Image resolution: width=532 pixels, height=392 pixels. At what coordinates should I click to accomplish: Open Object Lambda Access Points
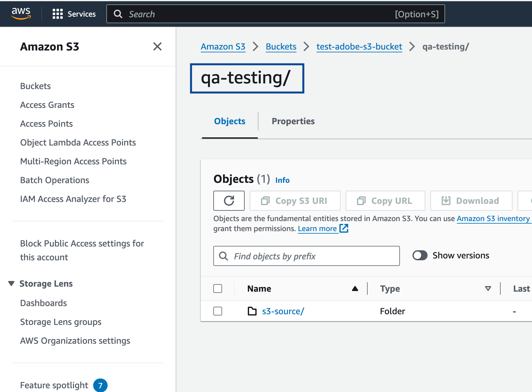point(78,143)
